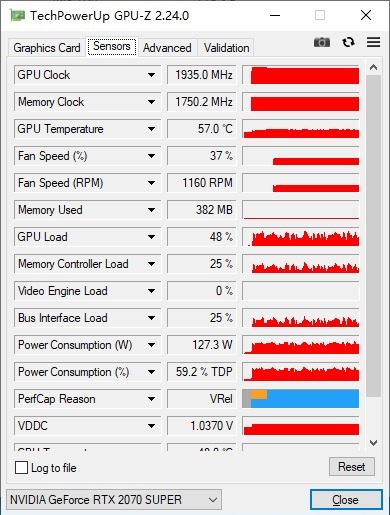The width and height of the screenshot is (390, 515).
Task: Click the vertical scrollbar thumb
Action: click(x=373, y=236)
